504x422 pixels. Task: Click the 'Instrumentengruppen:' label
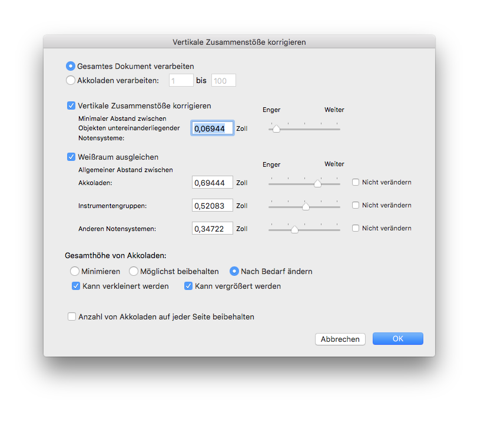[x=112, y=206]
